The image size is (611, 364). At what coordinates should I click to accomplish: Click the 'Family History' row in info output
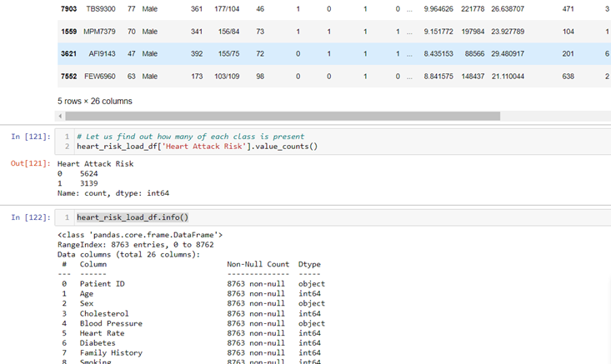click(191, 352)
